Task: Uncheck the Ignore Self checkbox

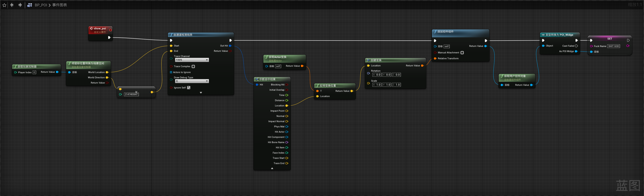Action: click(189, 88)
